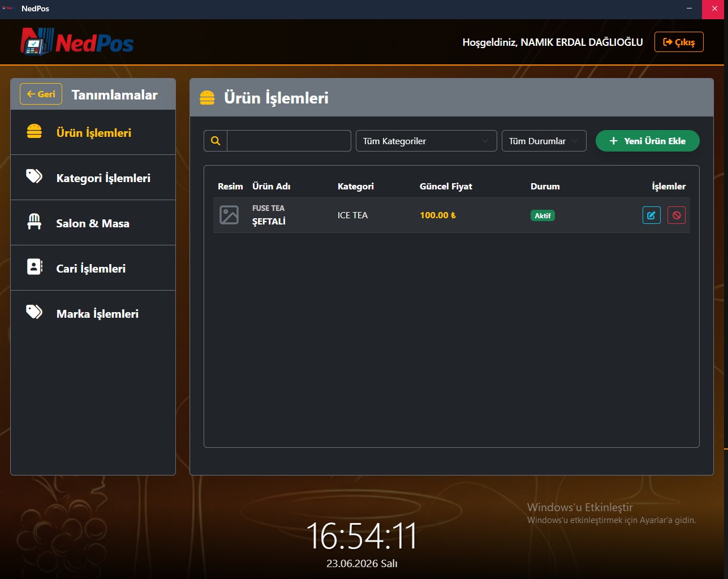Click the Çıkış logout button

pos(679,42)
